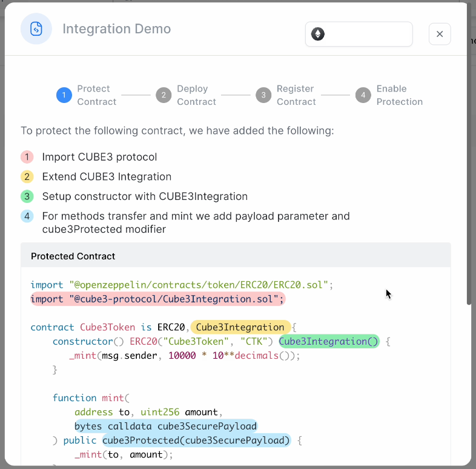Click the highlighted cube3-protocol import line
Screen dimensions: 476x469
coord(158,299)
